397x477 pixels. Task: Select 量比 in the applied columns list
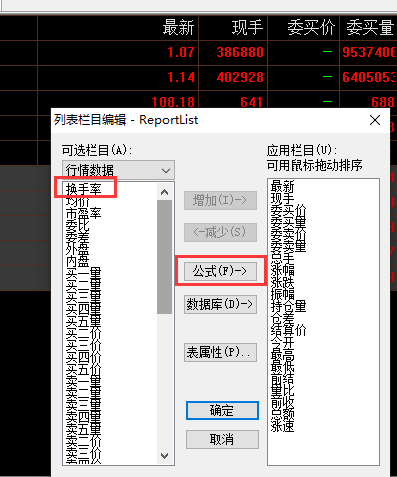tap(283, 391)
